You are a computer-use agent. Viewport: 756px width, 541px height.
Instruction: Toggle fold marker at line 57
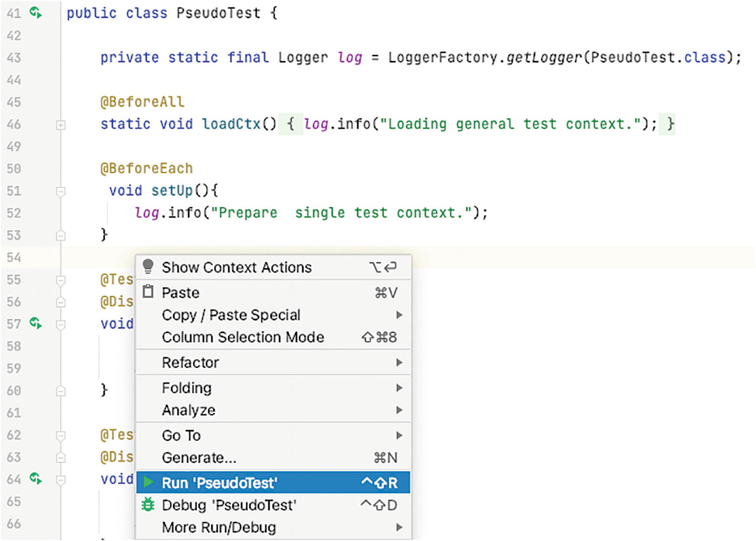(x=60, y=324)
